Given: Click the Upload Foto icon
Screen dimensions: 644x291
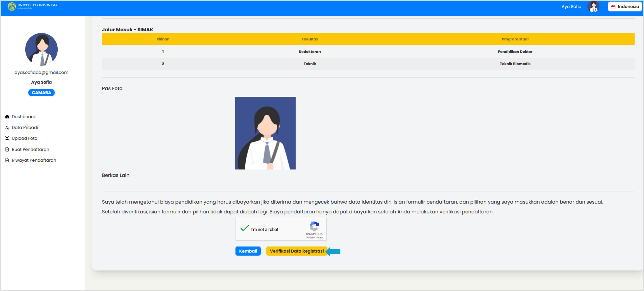Looking at the screenshot, I should point(7,138).
